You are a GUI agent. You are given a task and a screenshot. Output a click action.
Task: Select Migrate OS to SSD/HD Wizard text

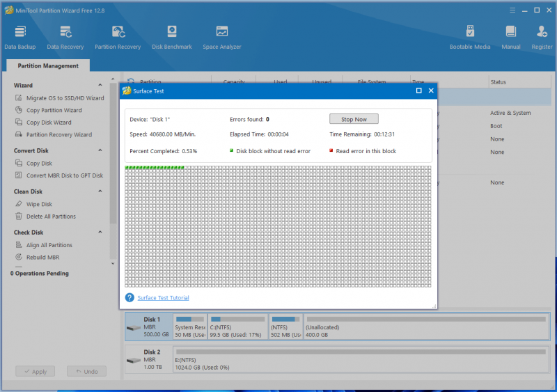[x=65, y=98]
